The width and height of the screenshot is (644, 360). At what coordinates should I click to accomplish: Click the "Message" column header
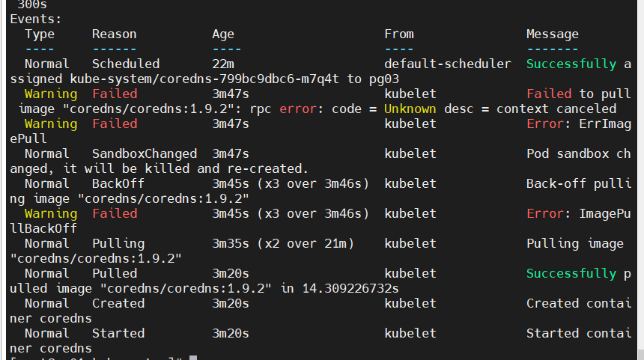click(553, 34)
